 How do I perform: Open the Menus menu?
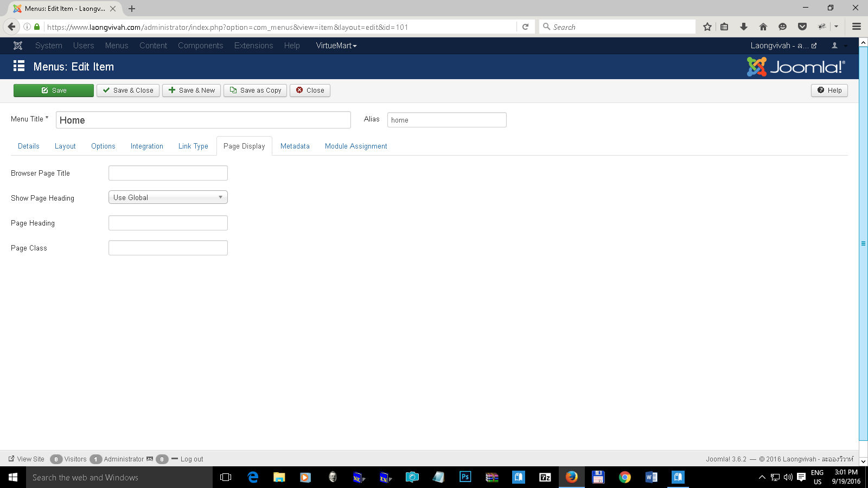pyautogui.click(x=117, y=46)
